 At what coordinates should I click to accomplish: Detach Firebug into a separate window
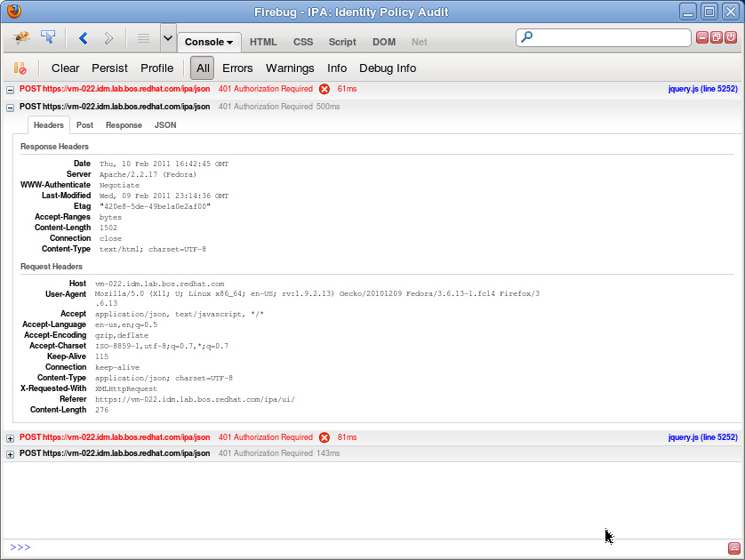717,37
